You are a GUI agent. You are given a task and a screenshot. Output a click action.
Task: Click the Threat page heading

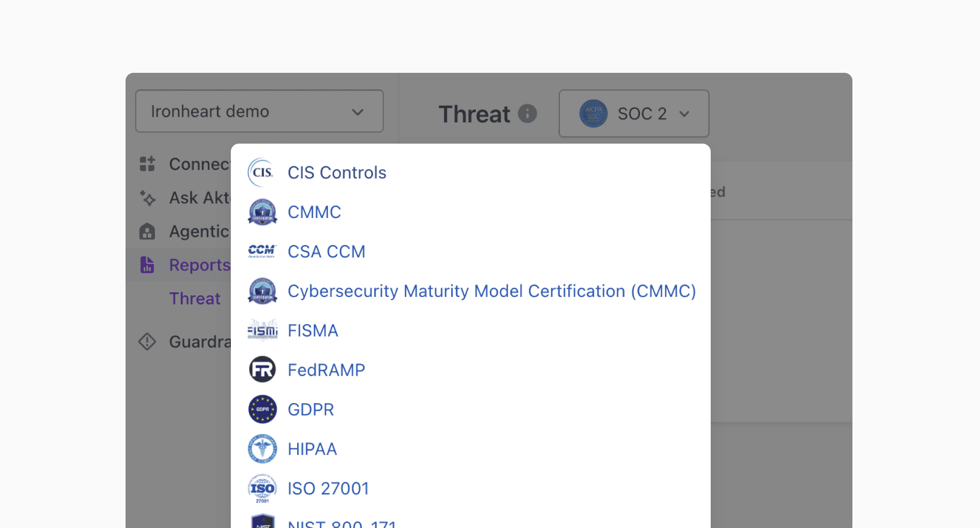click(474, 114)
